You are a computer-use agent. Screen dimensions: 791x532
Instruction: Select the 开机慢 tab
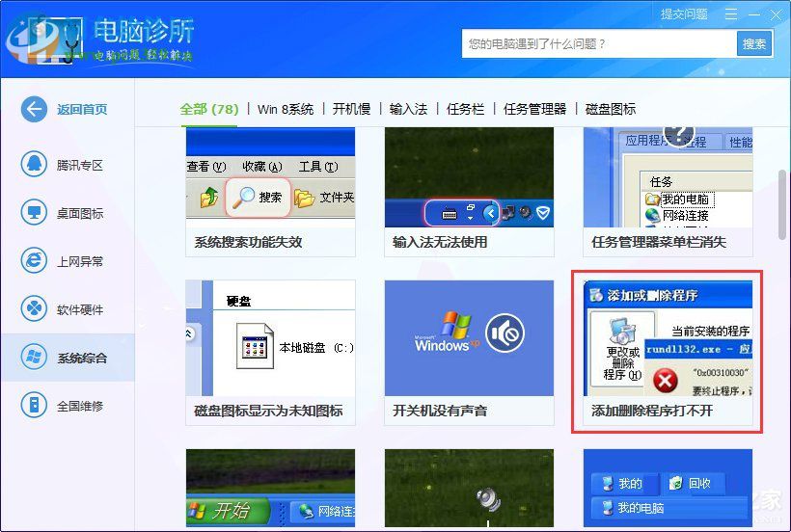click(x=352, y=109)
